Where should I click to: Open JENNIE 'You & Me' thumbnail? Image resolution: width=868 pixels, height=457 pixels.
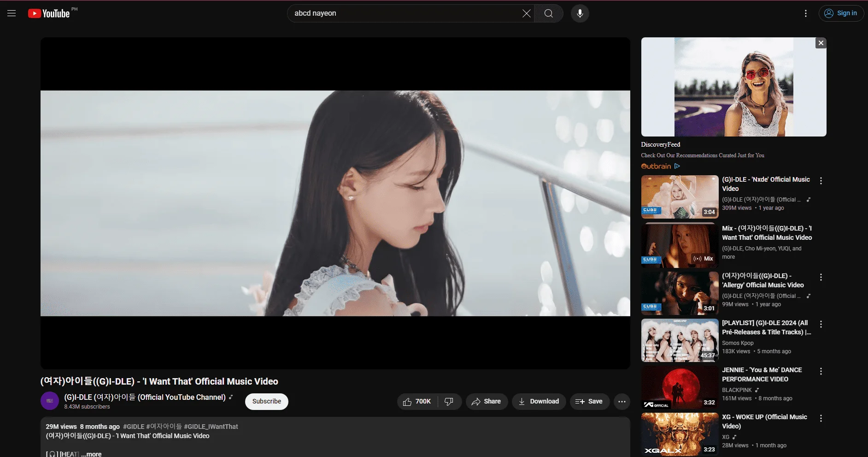(680, 387)
